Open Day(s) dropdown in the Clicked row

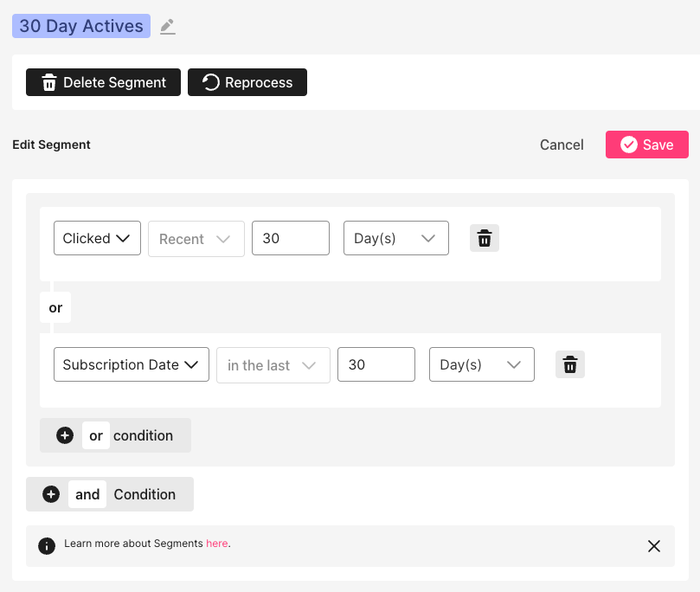[x=395, y=239]
